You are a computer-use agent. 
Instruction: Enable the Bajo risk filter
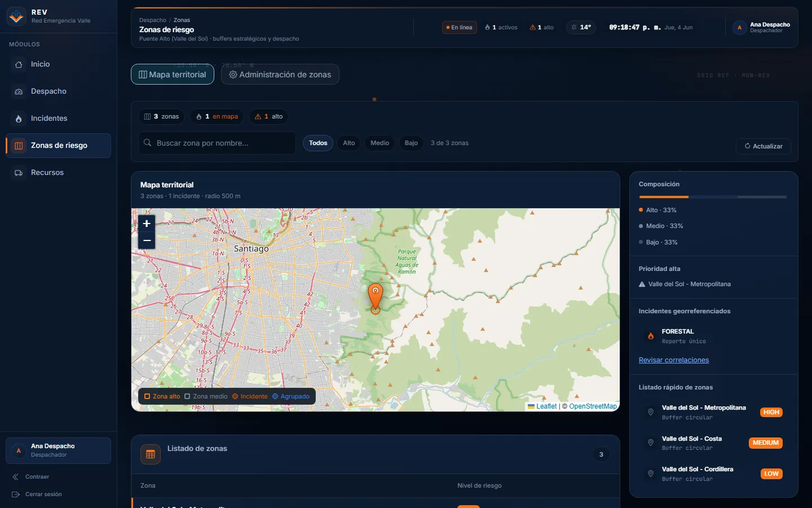coord(411,143)
